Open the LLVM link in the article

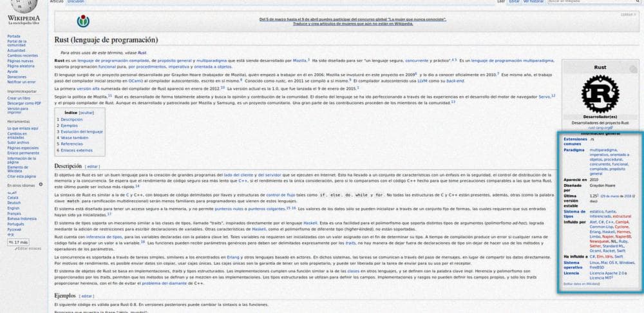422,81
